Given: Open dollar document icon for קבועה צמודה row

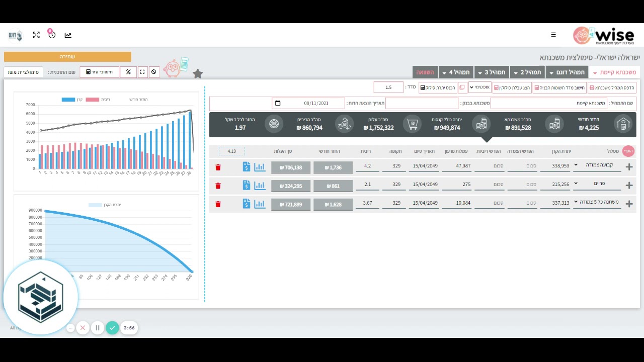Looking at the screenshot, I should (x=246, y=166).
